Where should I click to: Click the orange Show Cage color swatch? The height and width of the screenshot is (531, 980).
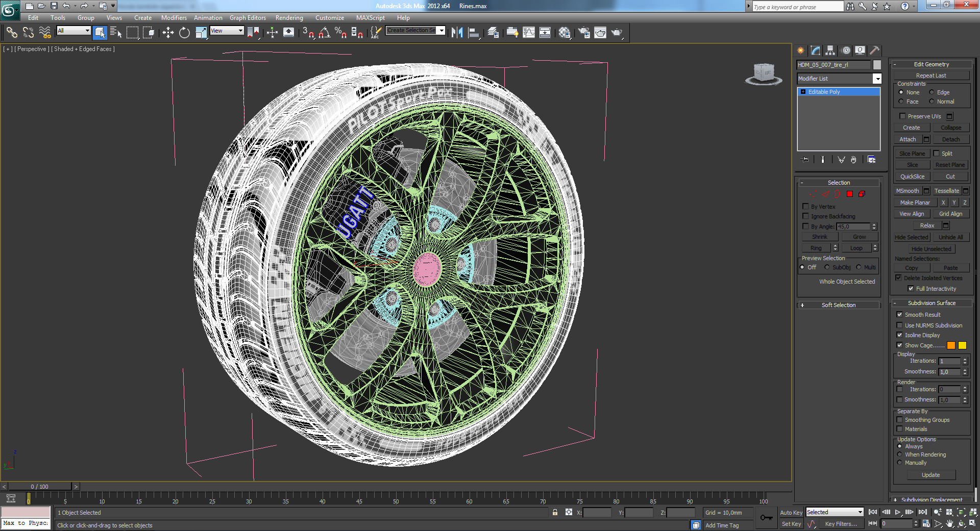[951, 345]
